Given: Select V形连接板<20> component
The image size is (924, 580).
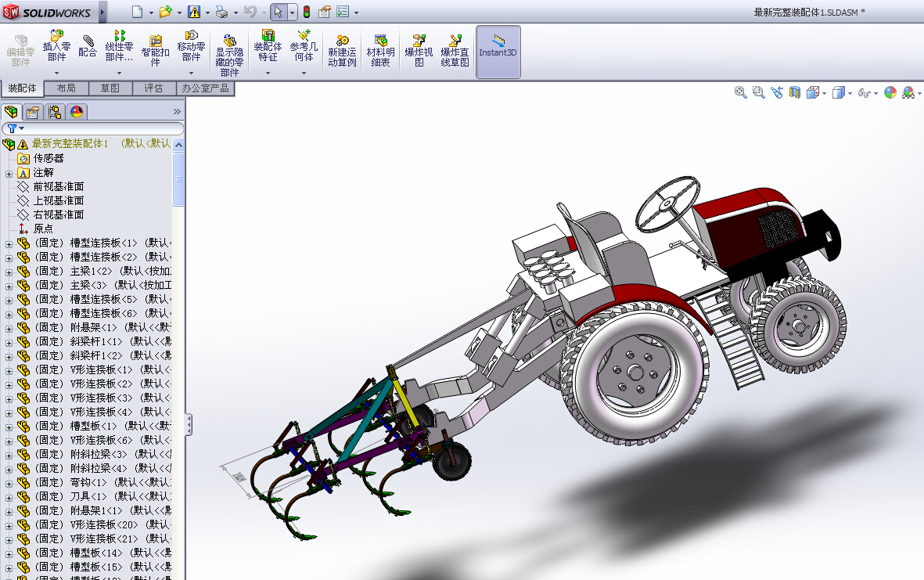Looking at the screenshot, I should pos(103,524).
